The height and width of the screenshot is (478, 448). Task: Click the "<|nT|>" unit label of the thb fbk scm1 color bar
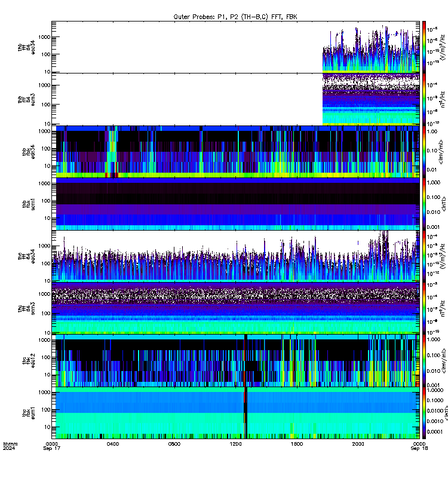coord(444,204)
